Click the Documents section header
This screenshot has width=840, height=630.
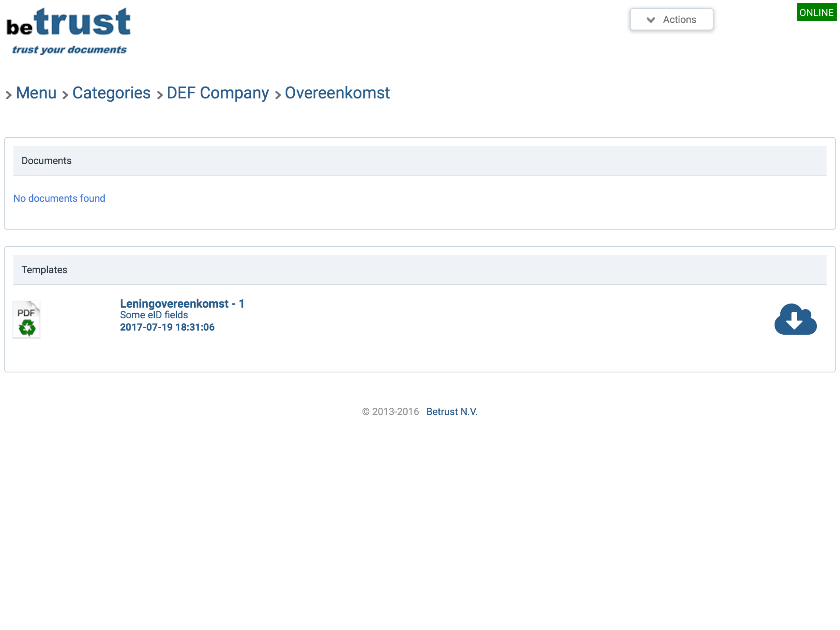(46, 161)
